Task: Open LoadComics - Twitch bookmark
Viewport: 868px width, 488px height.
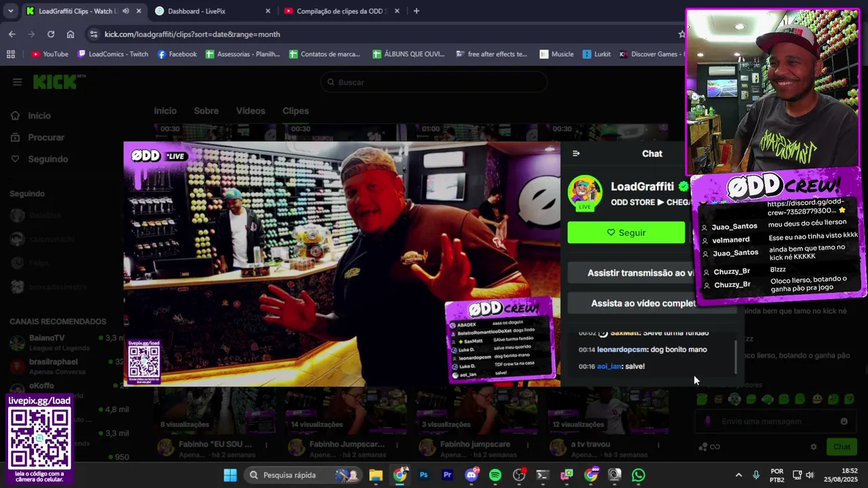Action: pyautogui.click(x=113, y=54)
